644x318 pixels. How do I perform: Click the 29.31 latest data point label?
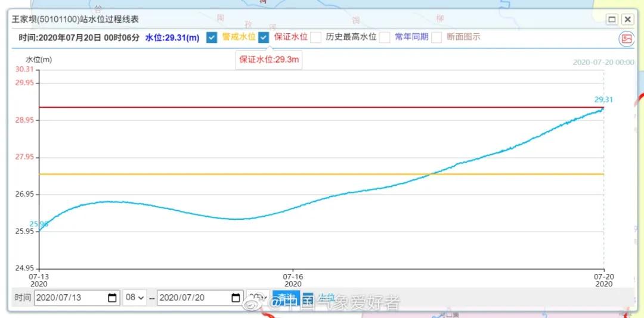coord(603,99)
